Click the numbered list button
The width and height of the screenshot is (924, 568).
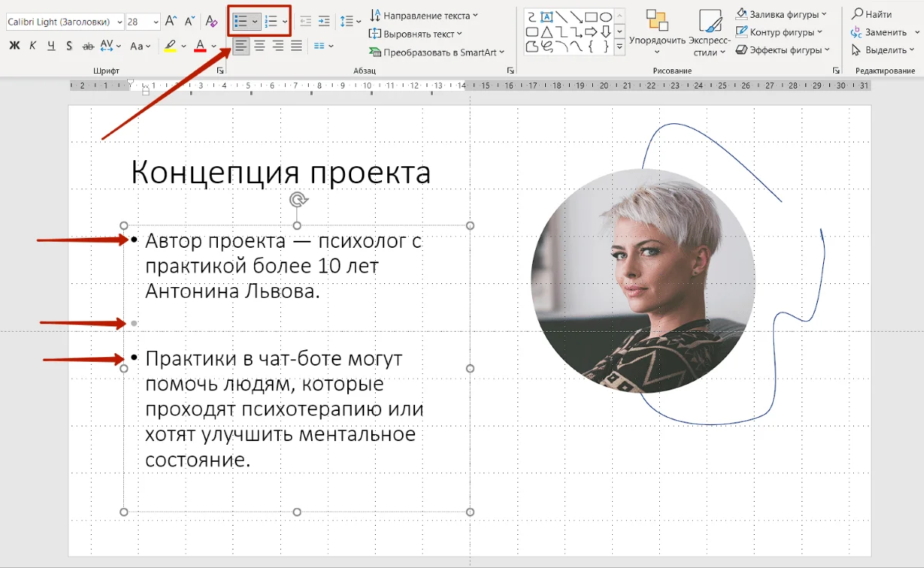271,22
